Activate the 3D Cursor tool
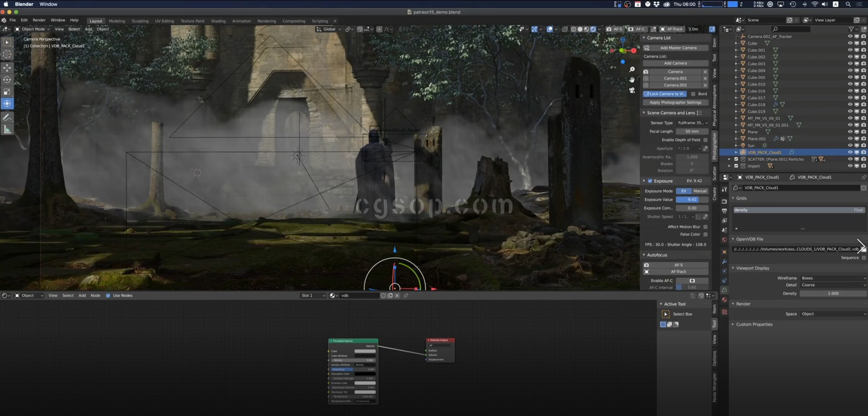The height and width of the screenshot is (416, 868). [7, 54]
